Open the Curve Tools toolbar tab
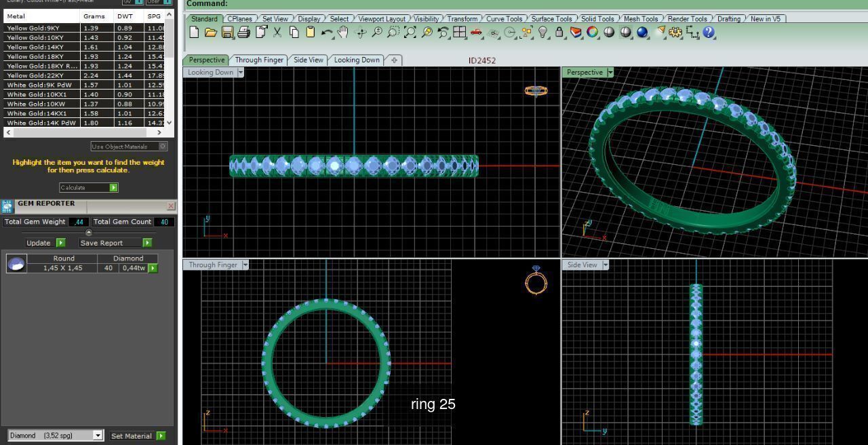 tap(504, 19)
